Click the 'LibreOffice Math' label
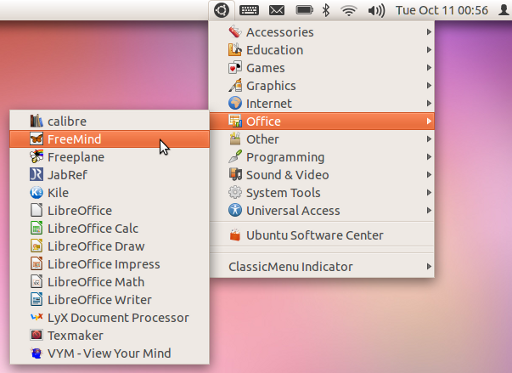The width and height of the screenshot is (512, 373). coord(96,282)
